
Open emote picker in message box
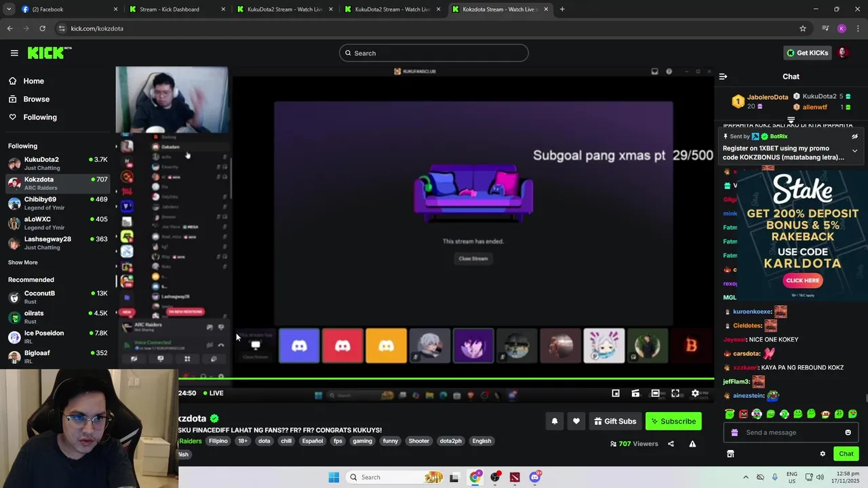(848, 432)
